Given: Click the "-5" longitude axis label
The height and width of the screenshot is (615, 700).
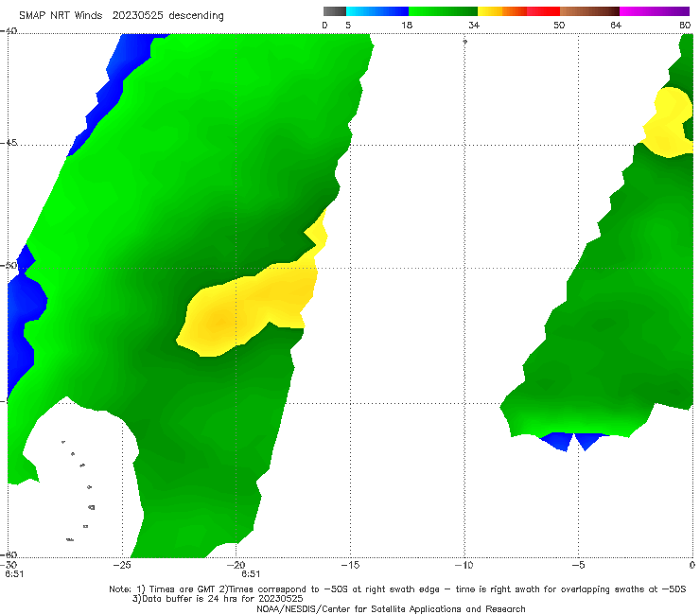Looking at the screenshot, I should (x=578, y=565).
